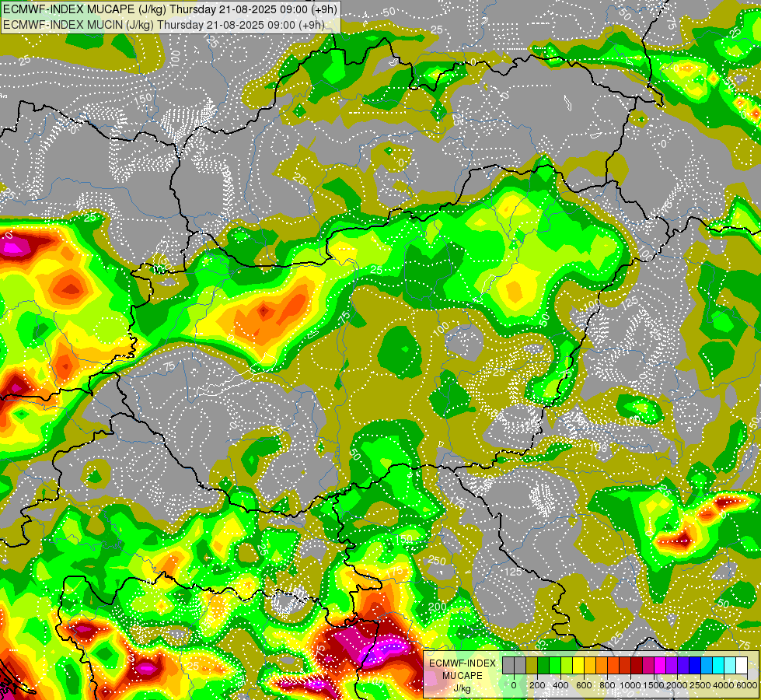
Task: Click the legend value 6000
Action: point(747,685)
